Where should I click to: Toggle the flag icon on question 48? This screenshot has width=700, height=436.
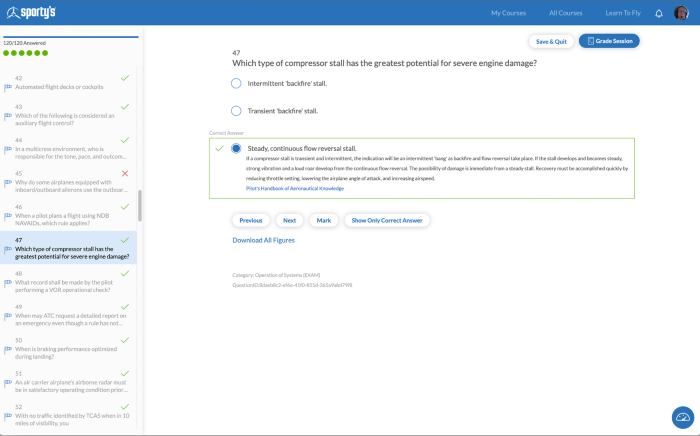coord(8,283)
